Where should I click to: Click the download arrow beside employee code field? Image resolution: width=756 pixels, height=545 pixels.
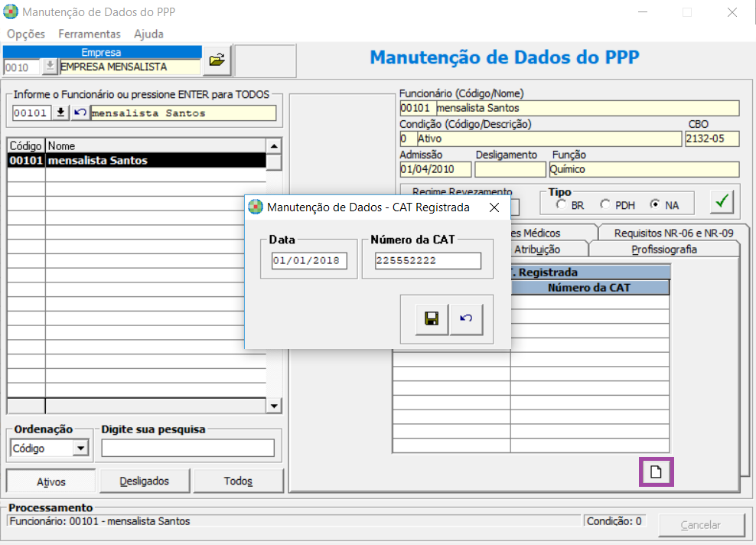60,113
